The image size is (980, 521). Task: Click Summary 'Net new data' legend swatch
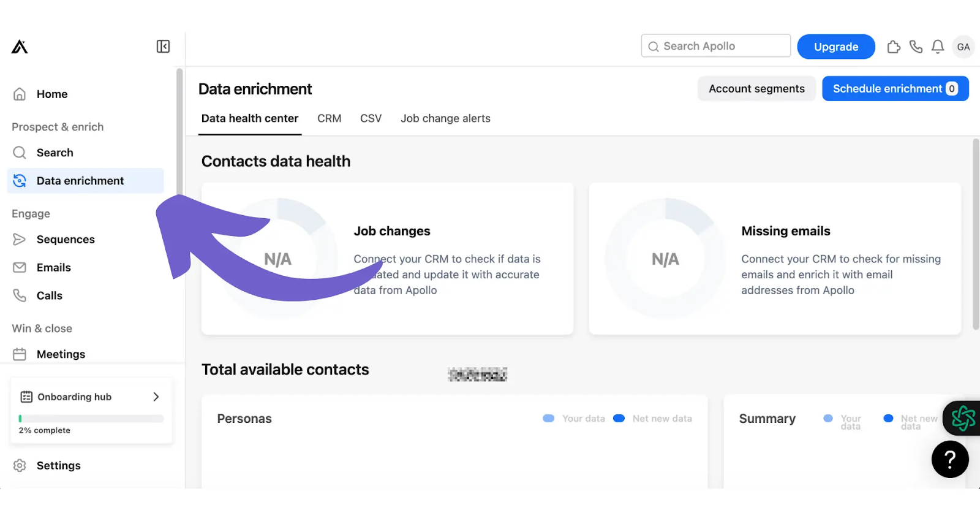tap(888, 419)
